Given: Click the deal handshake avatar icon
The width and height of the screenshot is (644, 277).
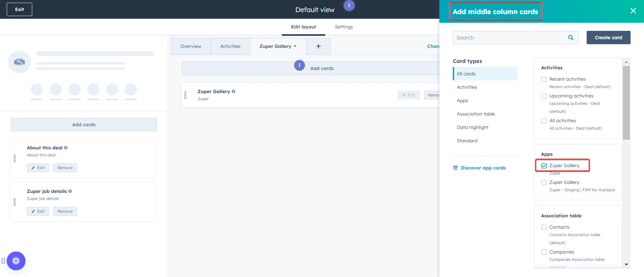Looking at the screenshot, I should tap(19, 62).
